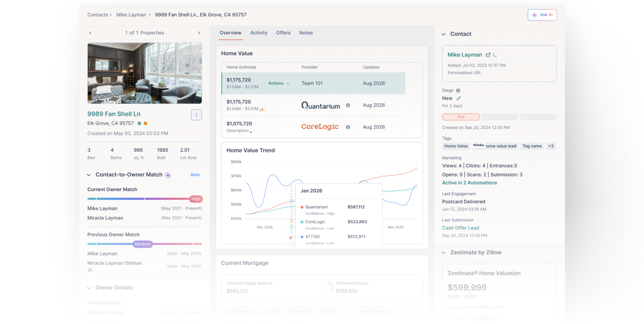Go to previous property arrow

click(x=90, y=33)
